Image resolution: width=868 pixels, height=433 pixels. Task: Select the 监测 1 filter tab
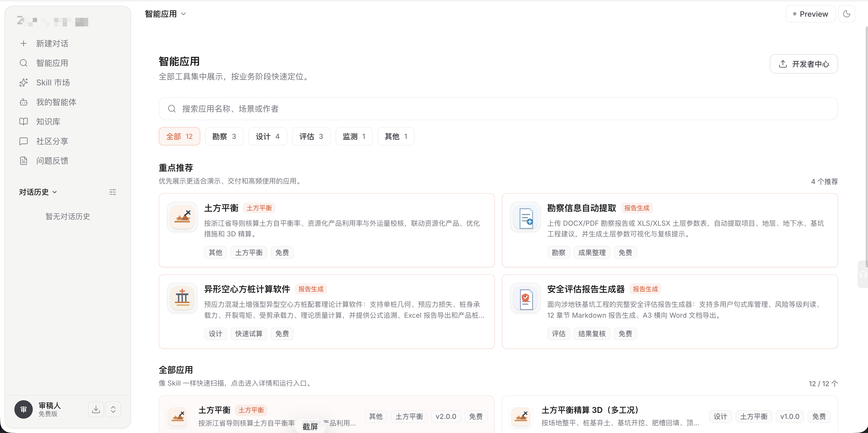click(x=354, y=137)
